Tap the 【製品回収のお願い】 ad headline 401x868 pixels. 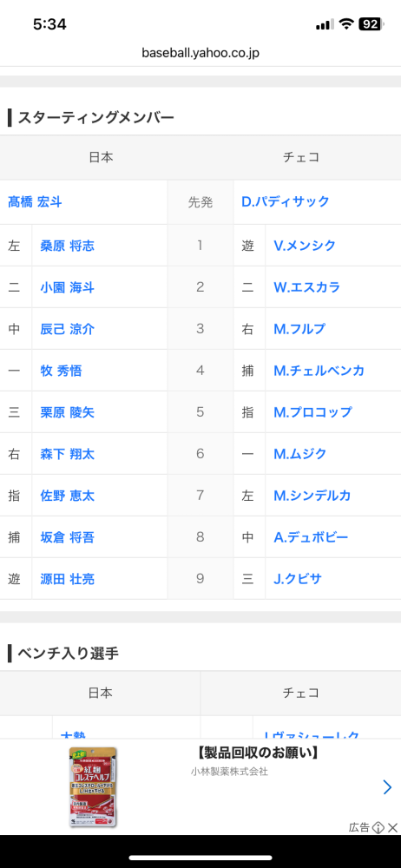(x=257, y=753)
